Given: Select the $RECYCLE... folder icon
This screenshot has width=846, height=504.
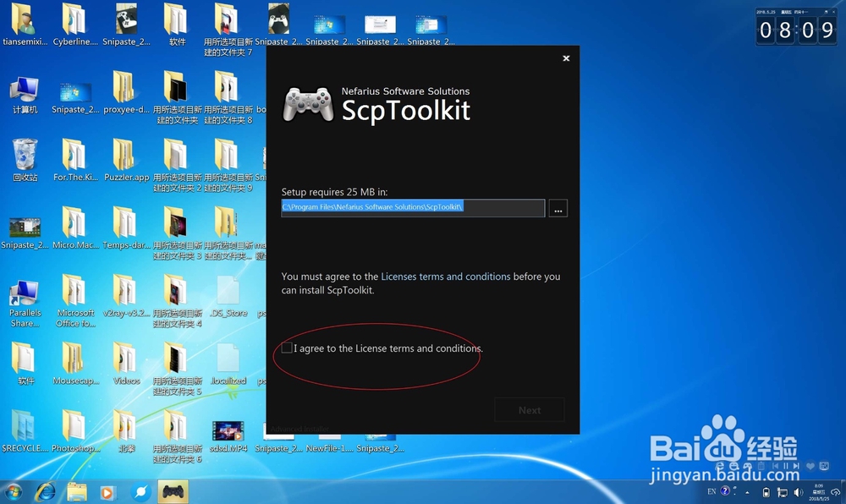Looking at the screenshot, I should point(25,431).
